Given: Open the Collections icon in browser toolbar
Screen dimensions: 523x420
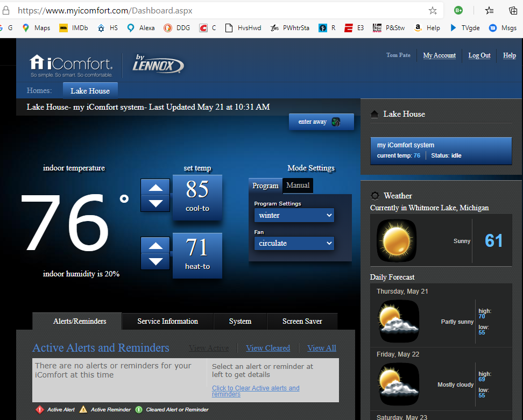Looking at the screenshot, I should tap(513, 11).
